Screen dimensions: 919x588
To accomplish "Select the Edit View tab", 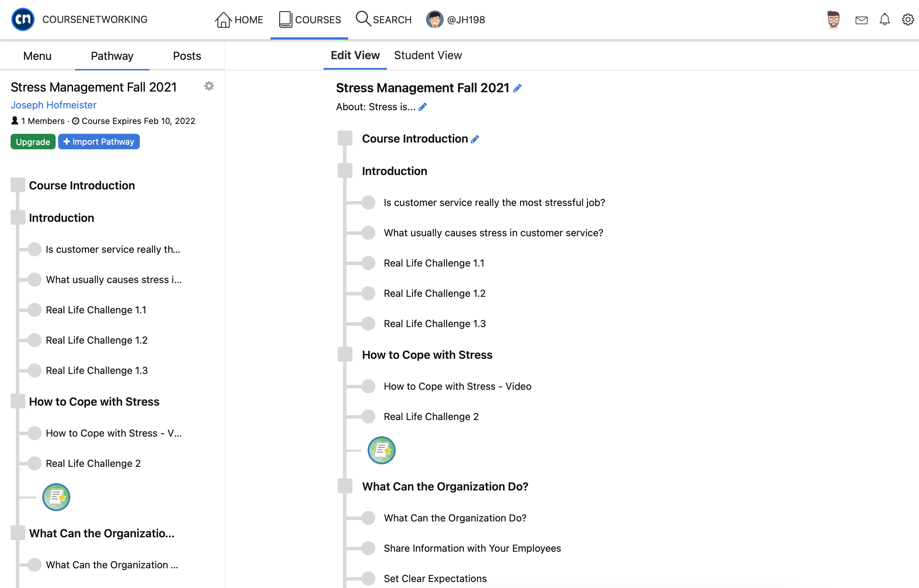I will 355,55.
